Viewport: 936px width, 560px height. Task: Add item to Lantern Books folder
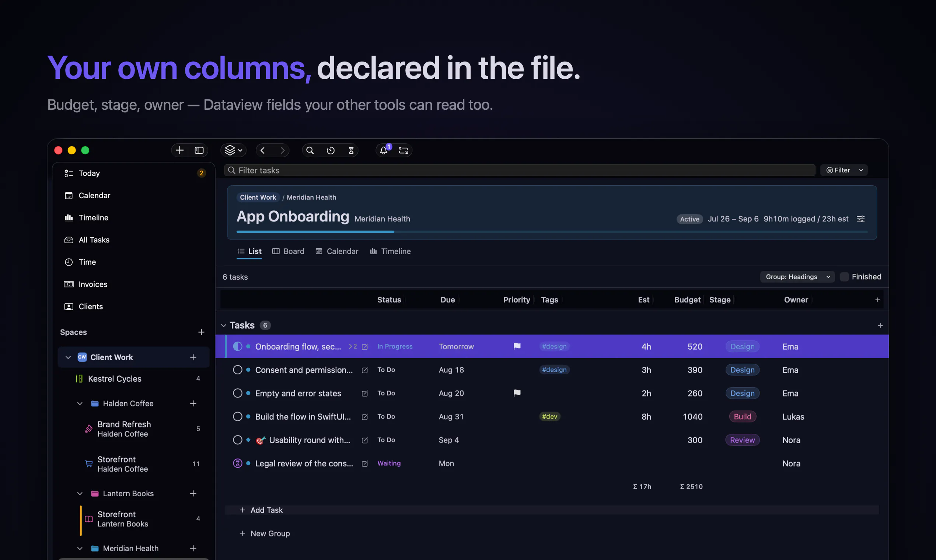193,494
